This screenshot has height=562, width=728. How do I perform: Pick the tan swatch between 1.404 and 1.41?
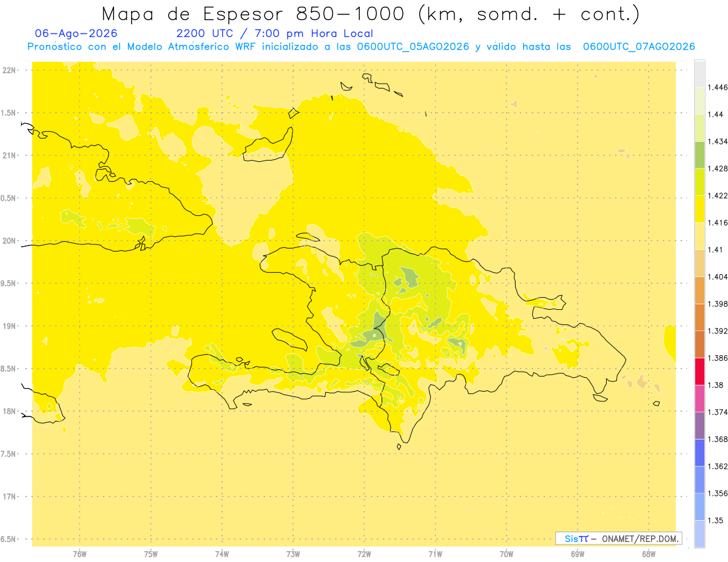[699, 263]
